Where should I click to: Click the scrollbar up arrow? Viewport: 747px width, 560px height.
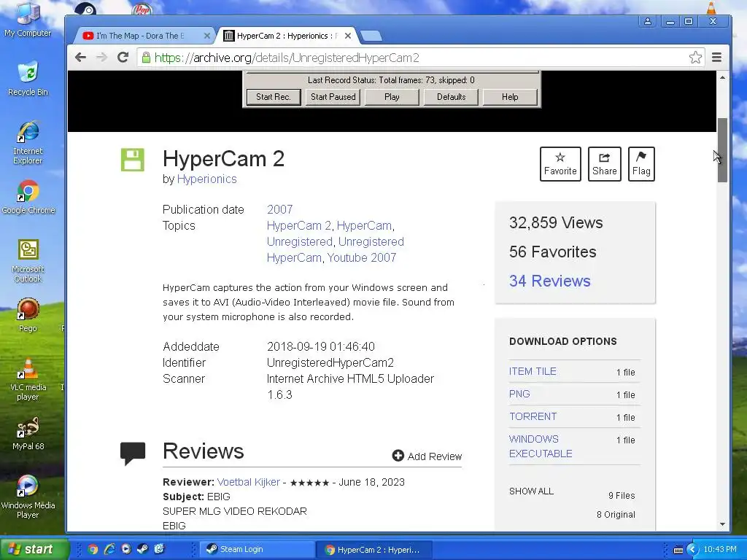tap(722, 77)
